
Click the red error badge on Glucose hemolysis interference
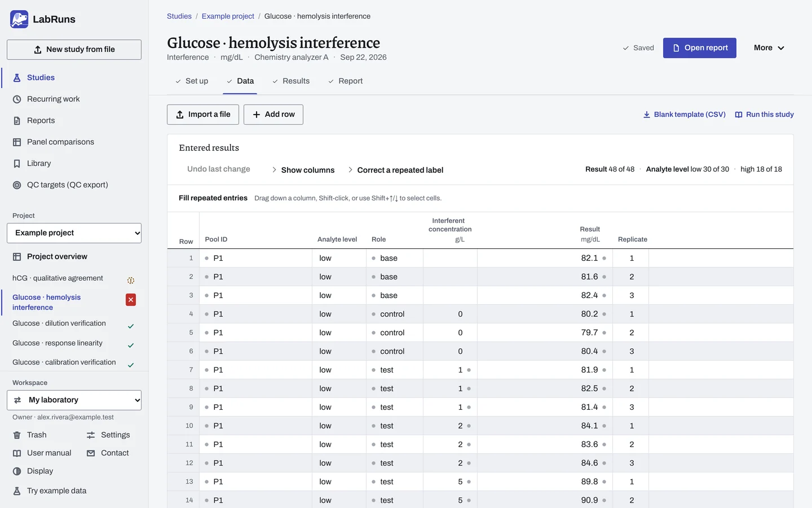coord(131,300)
